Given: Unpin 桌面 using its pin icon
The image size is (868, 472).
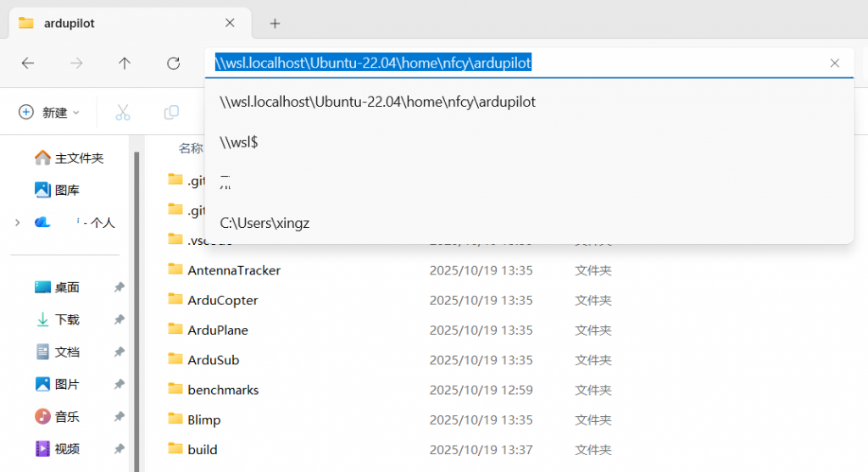Looking at the screenshot, I should pyautogui.click(x=119, y=288).
